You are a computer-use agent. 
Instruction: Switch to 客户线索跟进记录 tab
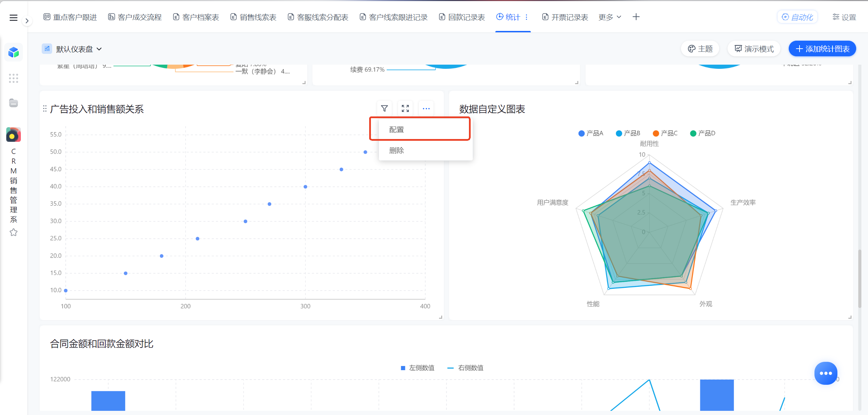(394, 17)
